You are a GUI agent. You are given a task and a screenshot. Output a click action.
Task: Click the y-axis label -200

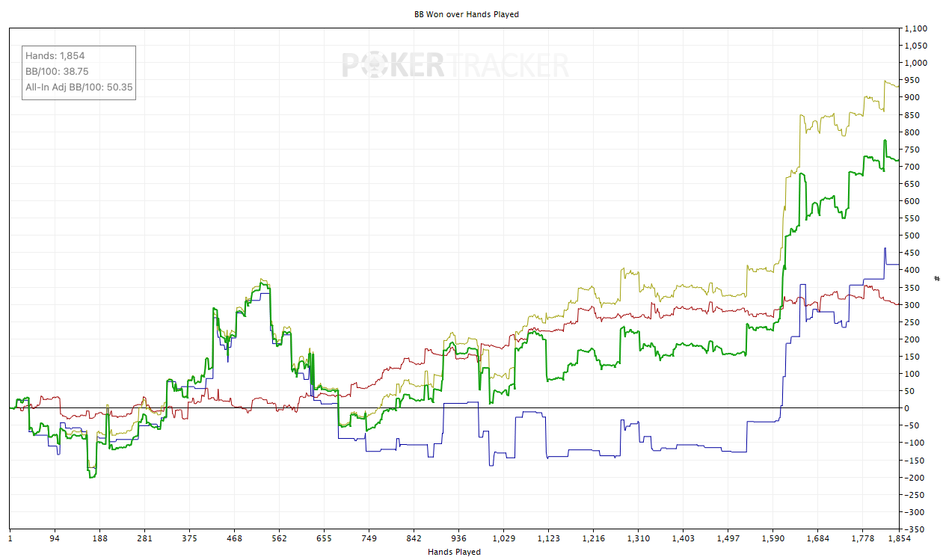913,477
